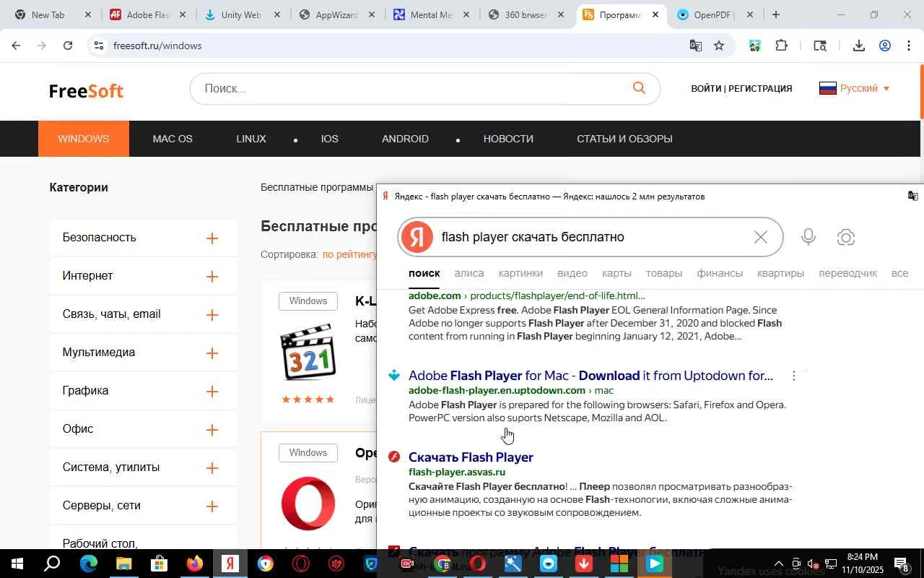The width and height of the screenshot is (924, 578).
Task: Show hidden system tray icons
Action: pos(778,564)
